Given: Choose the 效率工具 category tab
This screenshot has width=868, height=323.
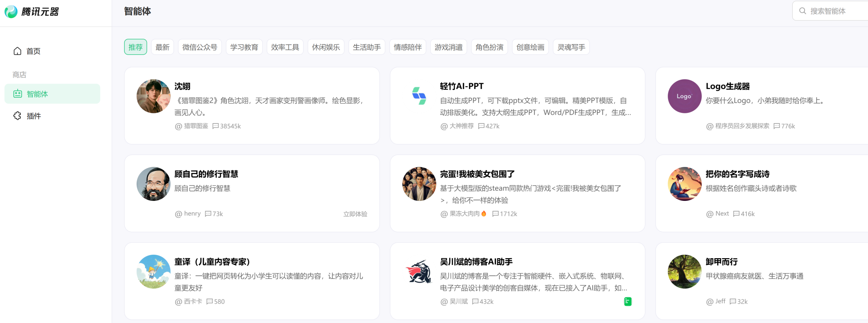Looking at the screenshot, I should click(x=285, y=47).
